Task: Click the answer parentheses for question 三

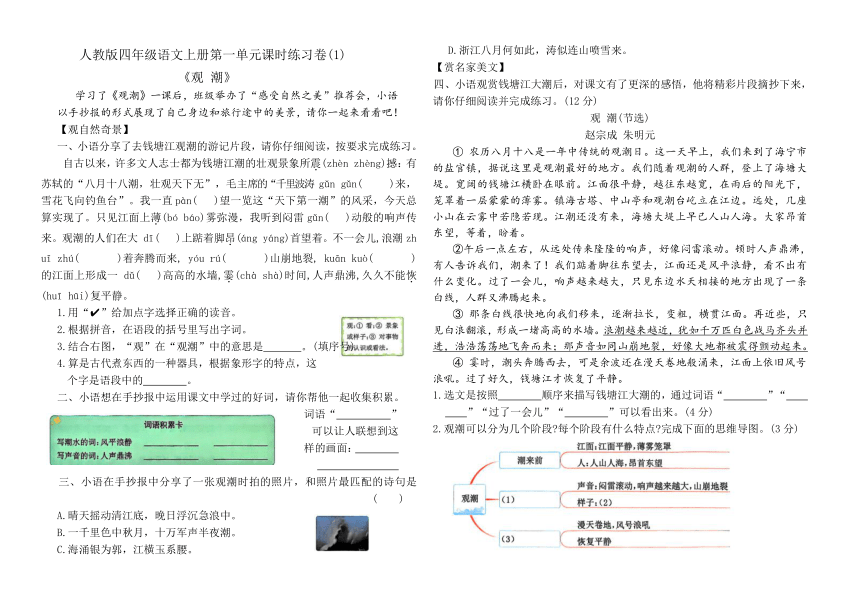Action: click(388, 499)
